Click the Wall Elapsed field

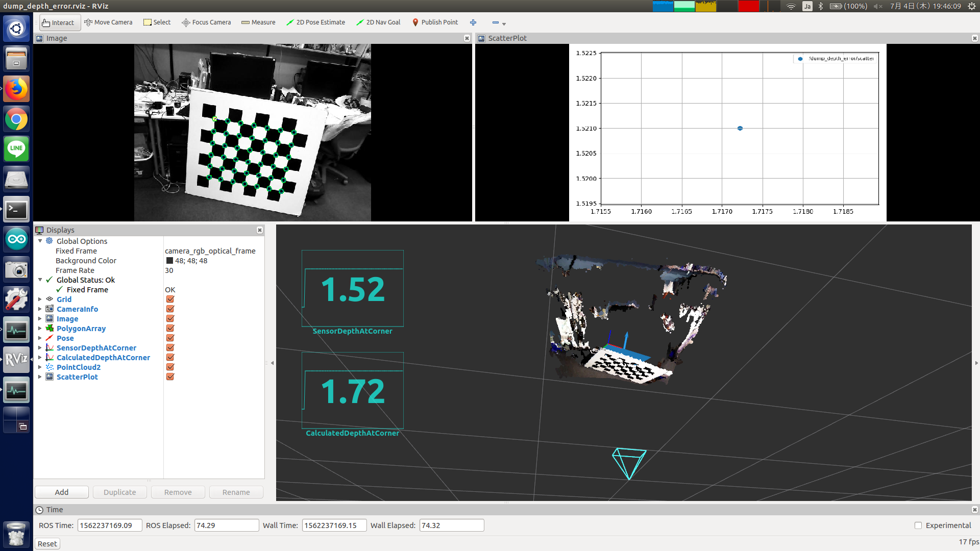(x=452, y=525)
